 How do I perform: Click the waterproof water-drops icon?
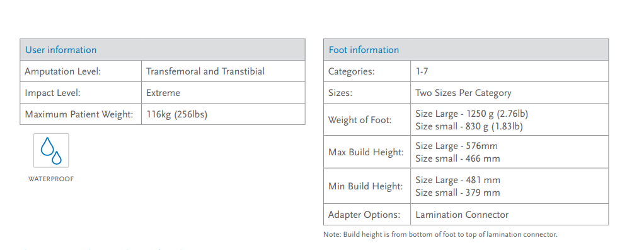(51, 150)
